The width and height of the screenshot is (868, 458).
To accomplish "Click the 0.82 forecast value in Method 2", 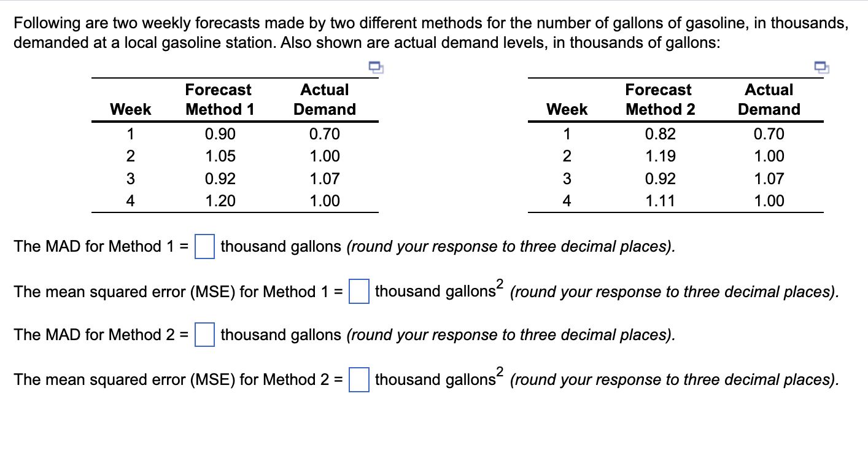I will coord(661,134).
